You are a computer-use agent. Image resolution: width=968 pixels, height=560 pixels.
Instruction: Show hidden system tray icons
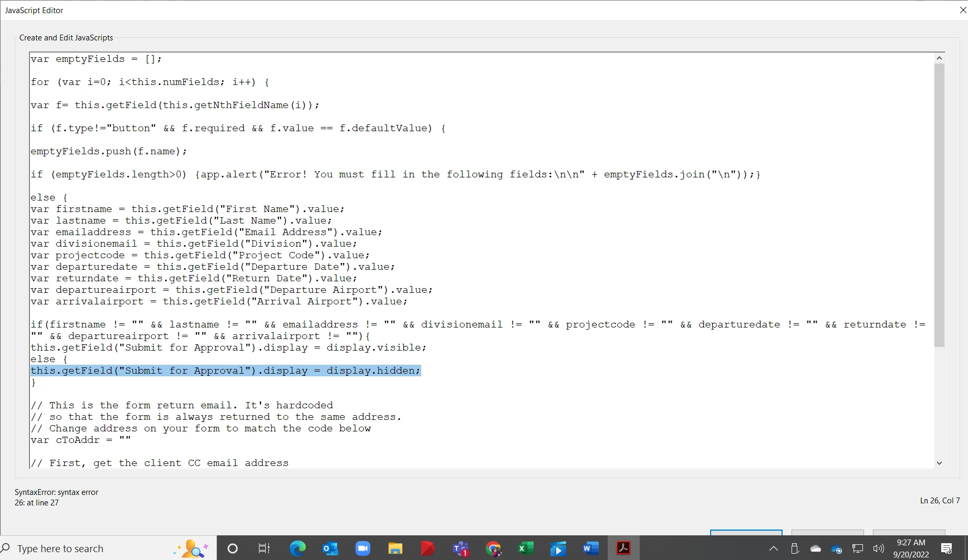(774, 548)
